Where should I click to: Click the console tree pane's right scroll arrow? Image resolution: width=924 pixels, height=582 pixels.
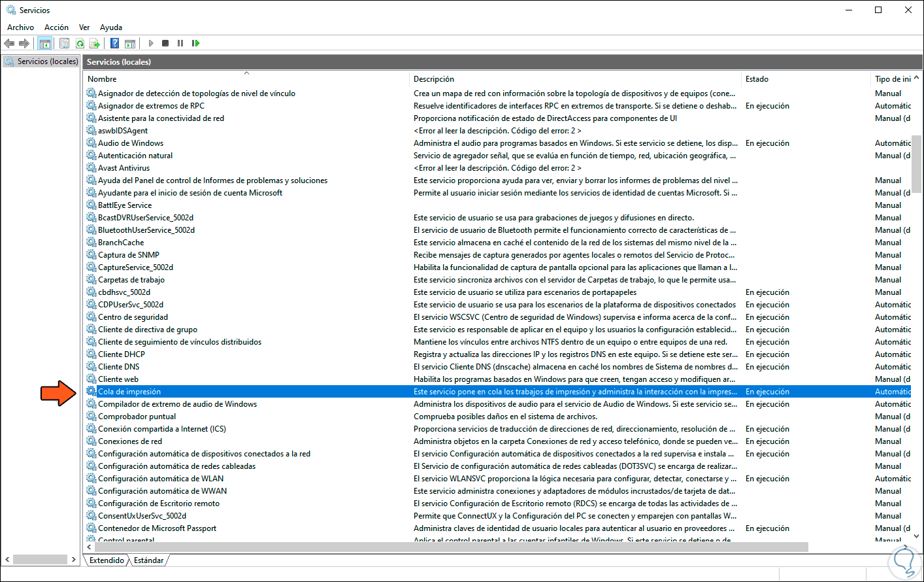click(x=74, y=560)
